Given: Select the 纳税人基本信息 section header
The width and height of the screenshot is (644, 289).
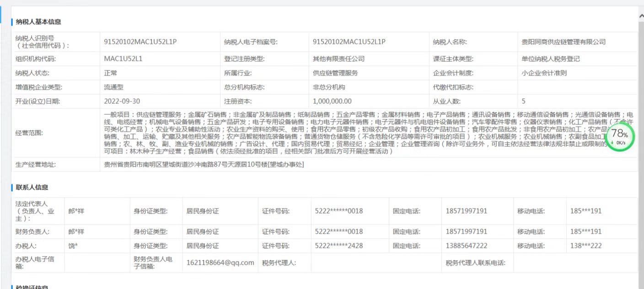Looking at the screenshot, I should 38,22.
